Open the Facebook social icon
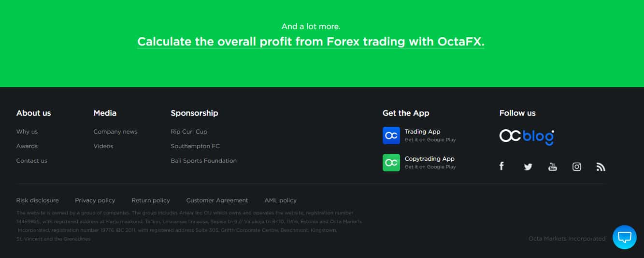The width and height of the screenshot is (644, 258). pyautogui.click(x=501, y=167)
